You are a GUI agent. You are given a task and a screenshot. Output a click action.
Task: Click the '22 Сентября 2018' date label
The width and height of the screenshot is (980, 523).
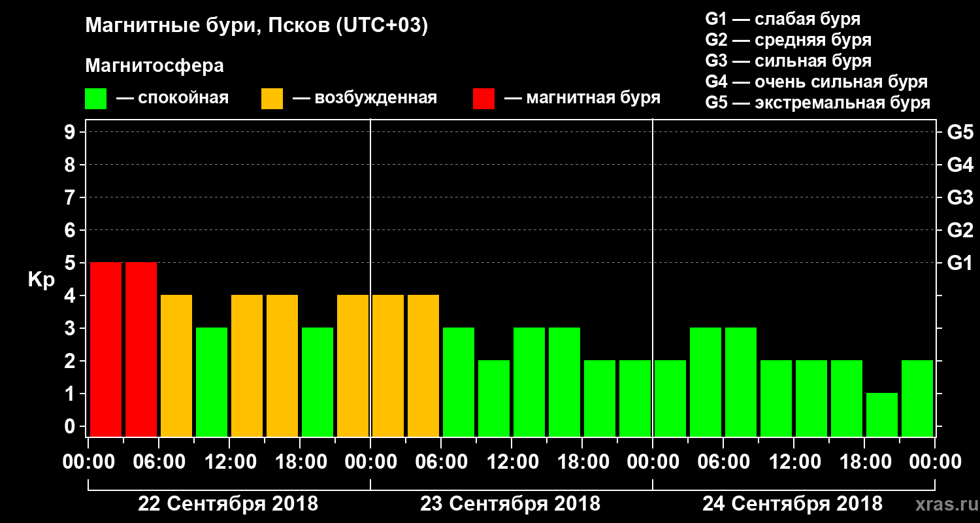229,504
